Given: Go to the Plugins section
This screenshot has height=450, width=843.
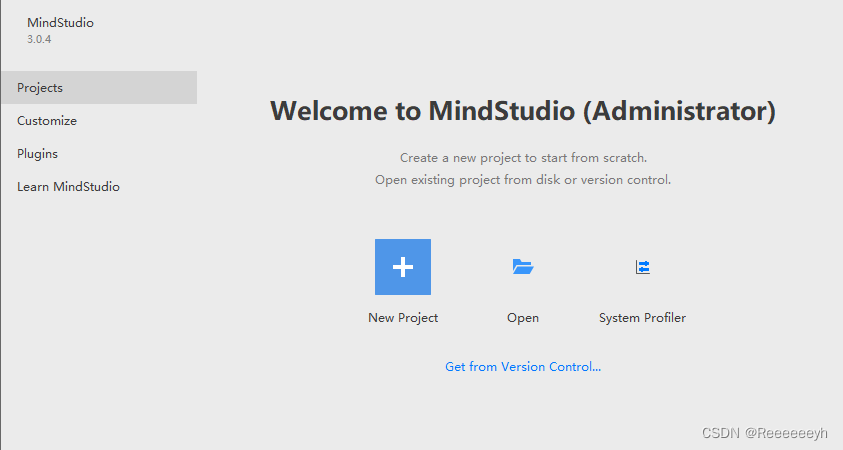Looking at the screenshot, I should point(37,154).
